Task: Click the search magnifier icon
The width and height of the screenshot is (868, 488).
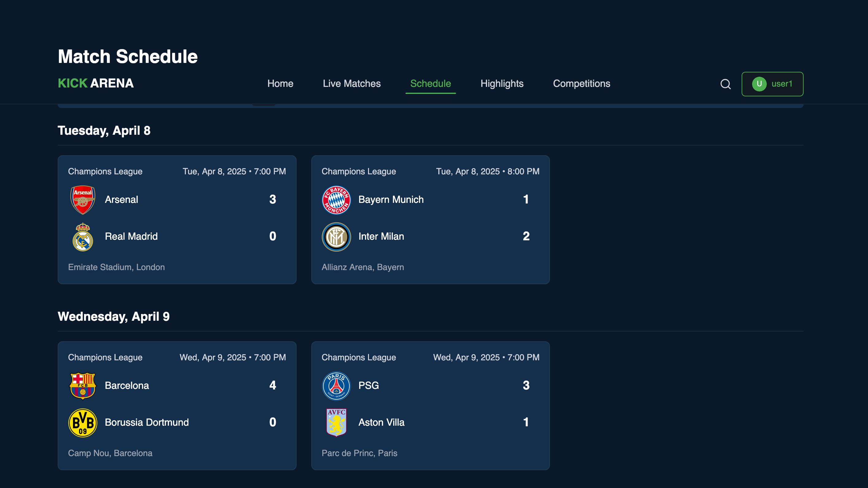Action: (x=725, y=84)
